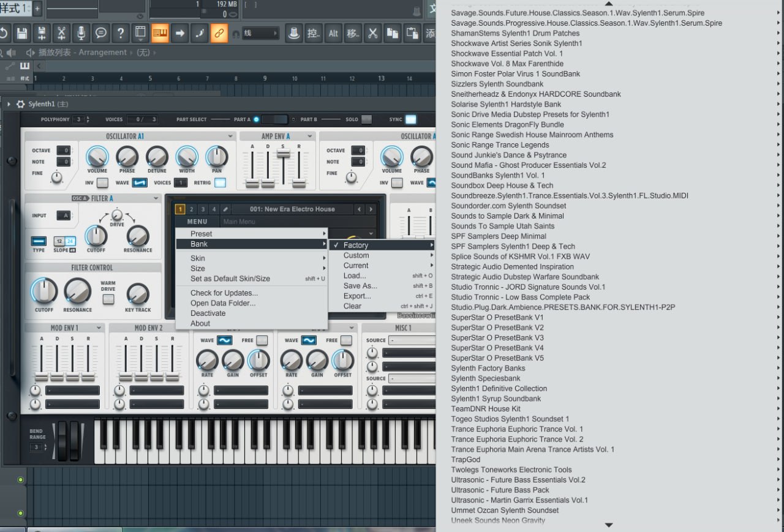Click the orange piano roll view icon

pos(160,33)
